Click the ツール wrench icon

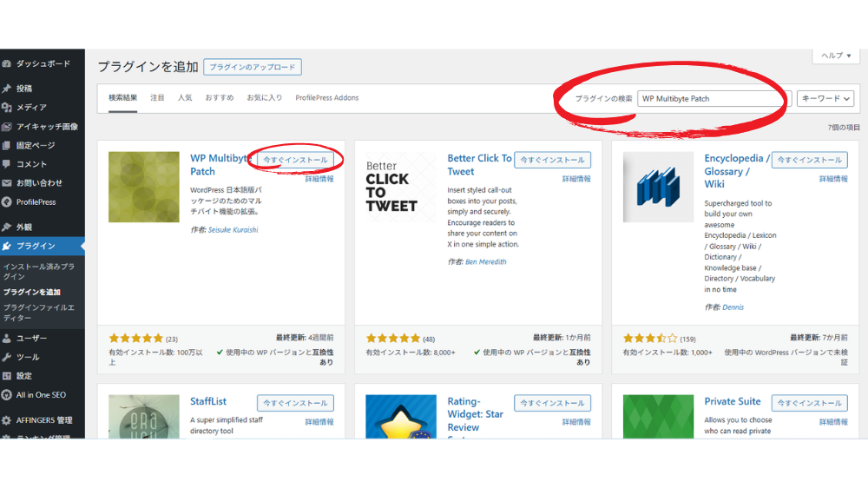click(7, 357)
